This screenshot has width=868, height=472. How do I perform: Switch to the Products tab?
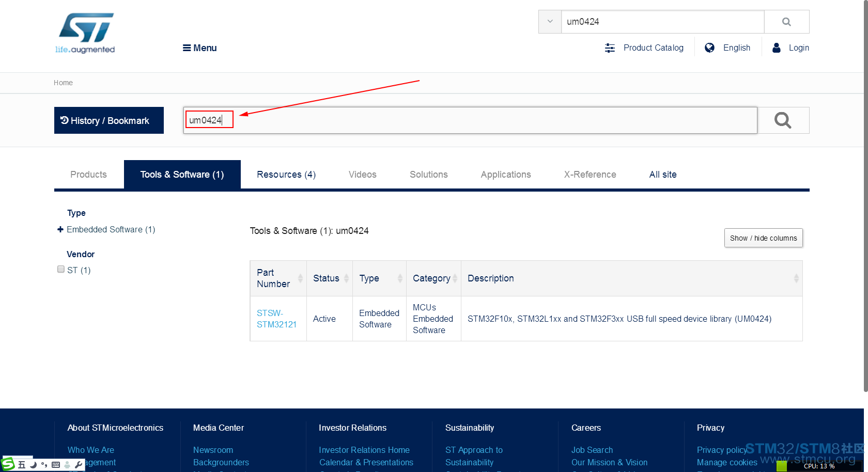coord(88,175)
